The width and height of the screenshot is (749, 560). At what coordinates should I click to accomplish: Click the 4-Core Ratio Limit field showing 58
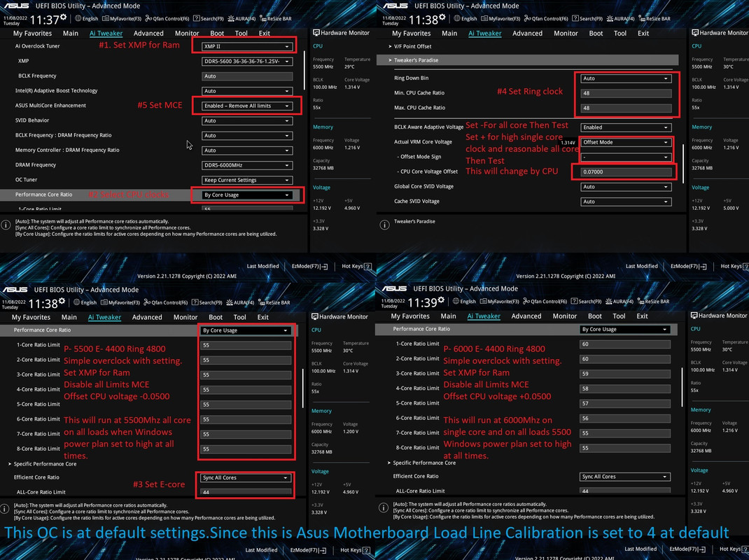coord(625,388)
